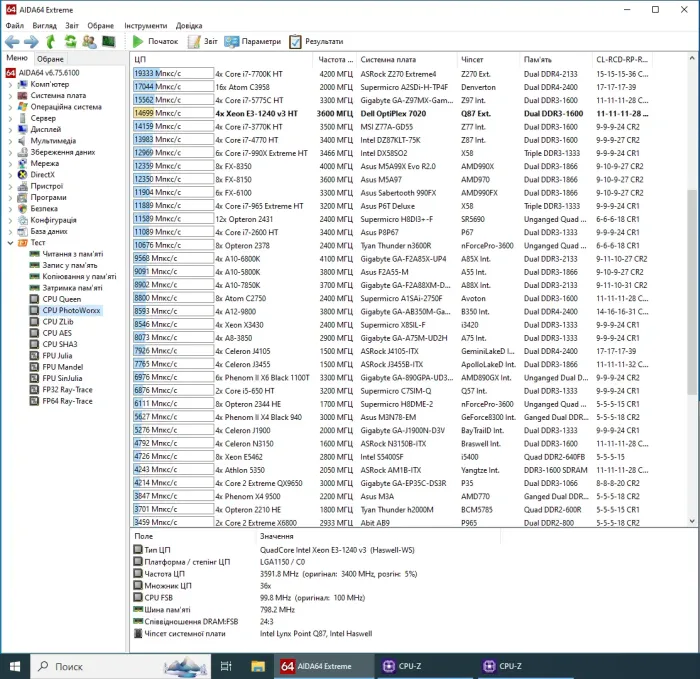Click the two-people icon in the toolbar

tap(89, 42)
